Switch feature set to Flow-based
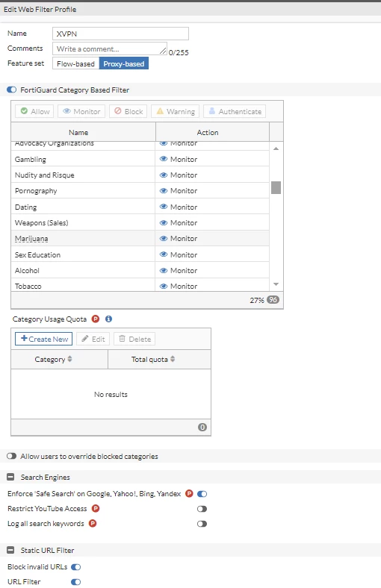Viewport: 381px width, 588px height. [75, 63]
